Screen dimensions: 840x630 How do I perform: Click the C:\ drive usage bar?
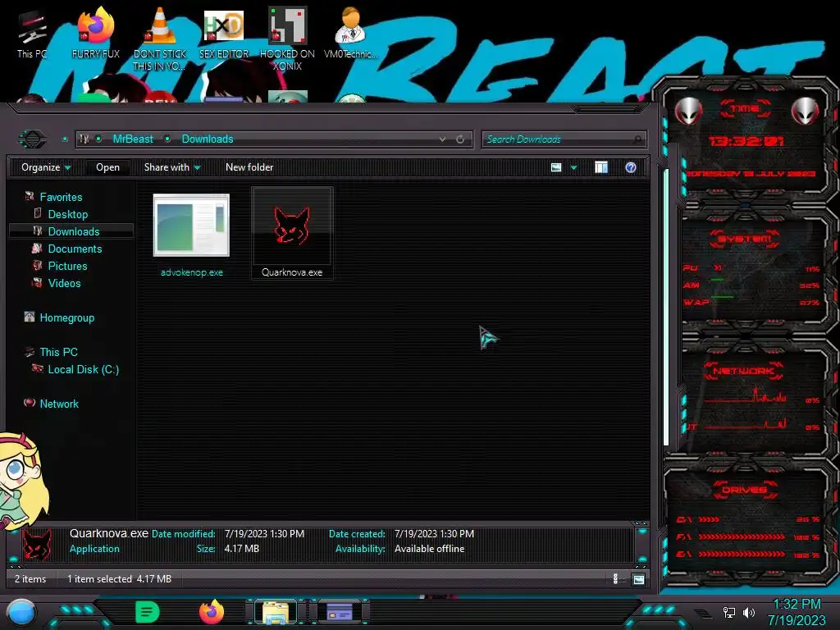point(710,519)
